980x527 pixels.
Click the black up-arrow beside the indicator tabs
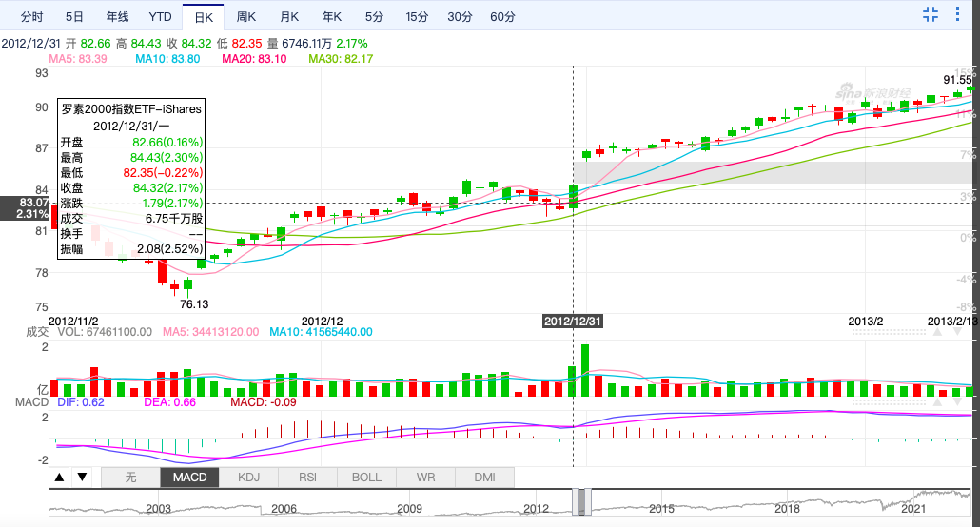[59, 477]
